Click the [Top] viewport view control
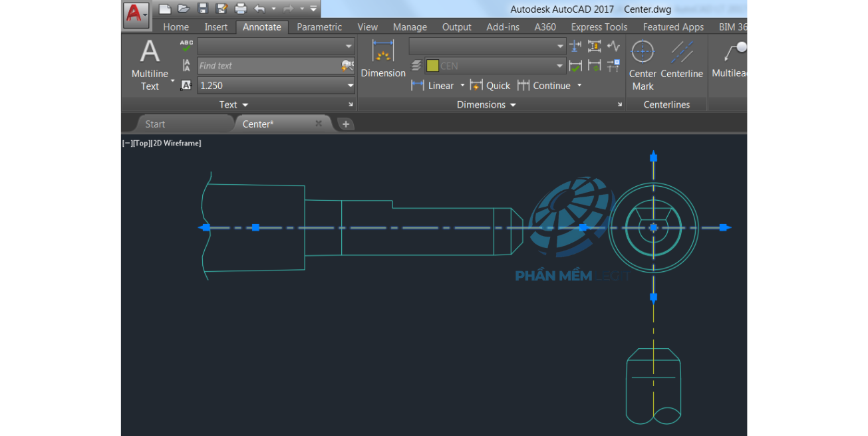Screen dimensions: 868x436 [141, 143]
